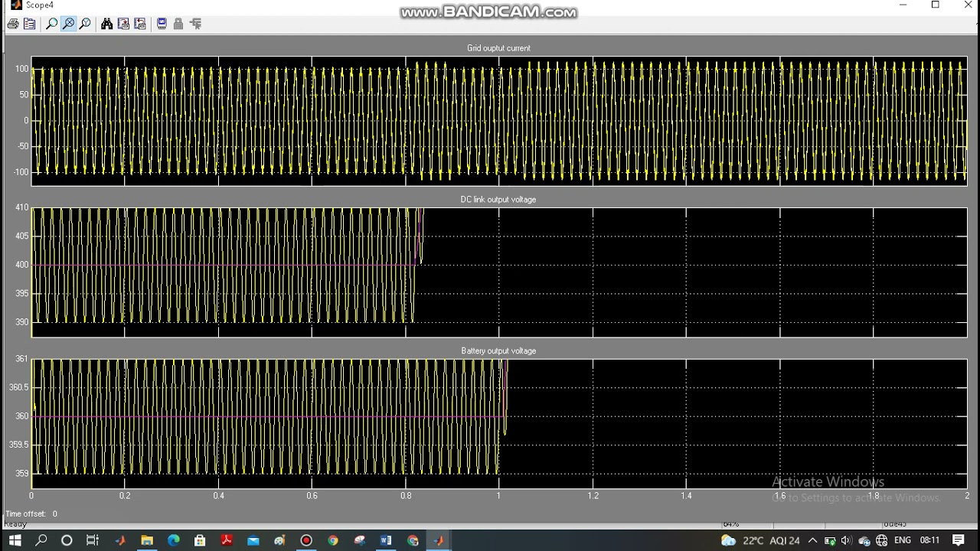Open Cortana from the taskbar

tap(67, 540)
